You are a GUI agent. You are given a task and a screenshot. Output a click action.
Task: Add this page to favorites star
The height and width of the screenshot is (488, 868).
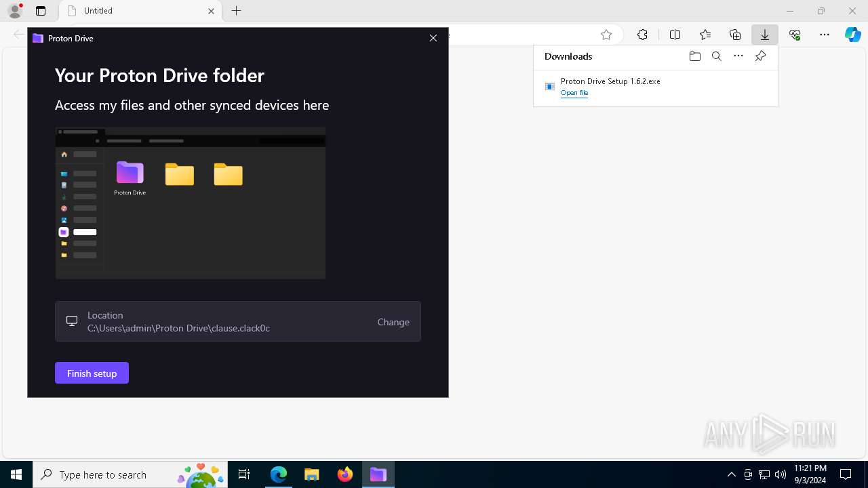pos(606,35)
